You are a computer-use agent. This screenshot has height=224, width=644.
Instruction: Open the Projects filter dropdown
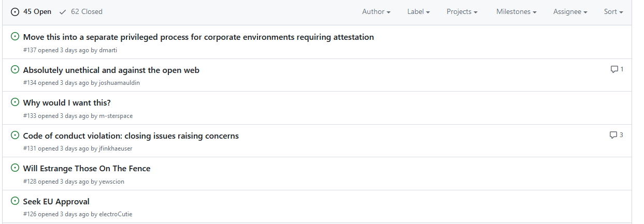(x=462, y=11)
